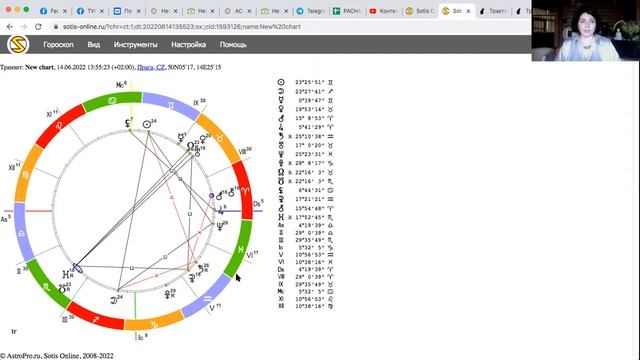Click the Ic row in the positions table
The width and height of the screenshot is (640, 360).
coord(305,247)
